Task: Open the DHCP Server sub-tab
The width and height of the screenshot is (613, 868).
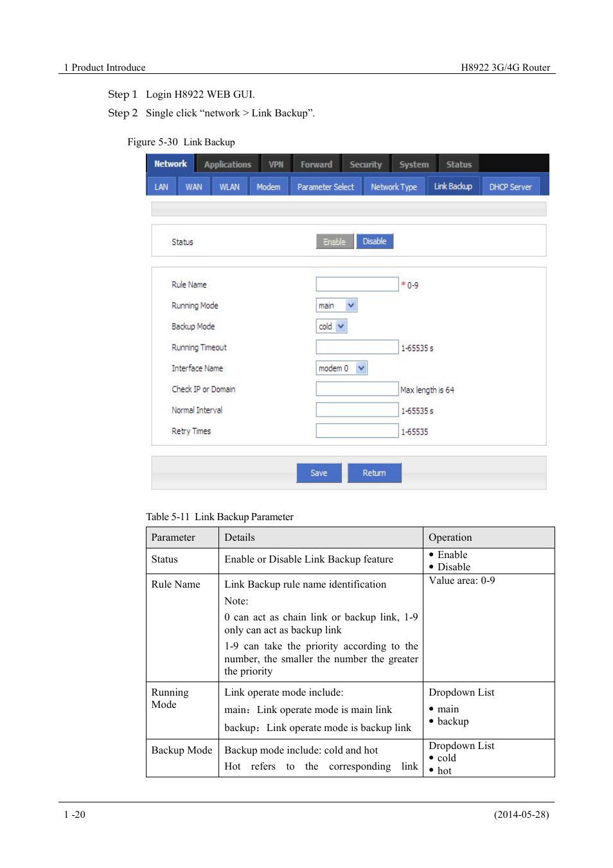Action: click(x=511, y=187)
